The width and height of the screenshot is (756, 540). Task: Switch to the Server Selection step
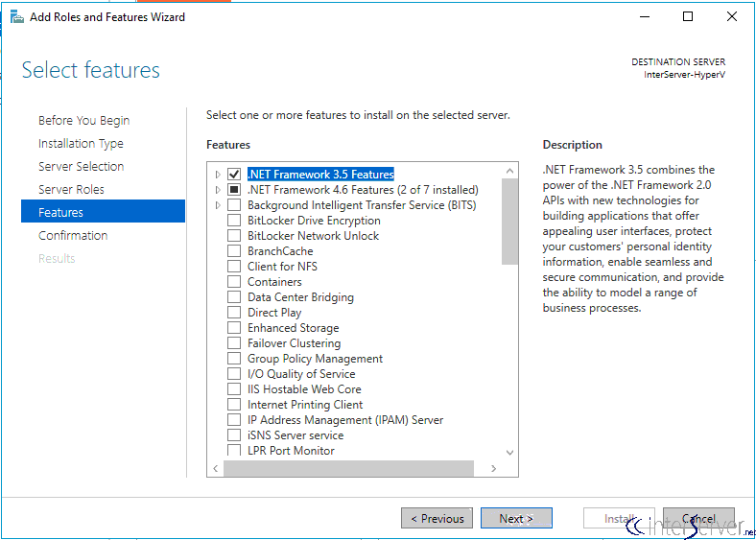pyautogui.click(x=81, y=166)
